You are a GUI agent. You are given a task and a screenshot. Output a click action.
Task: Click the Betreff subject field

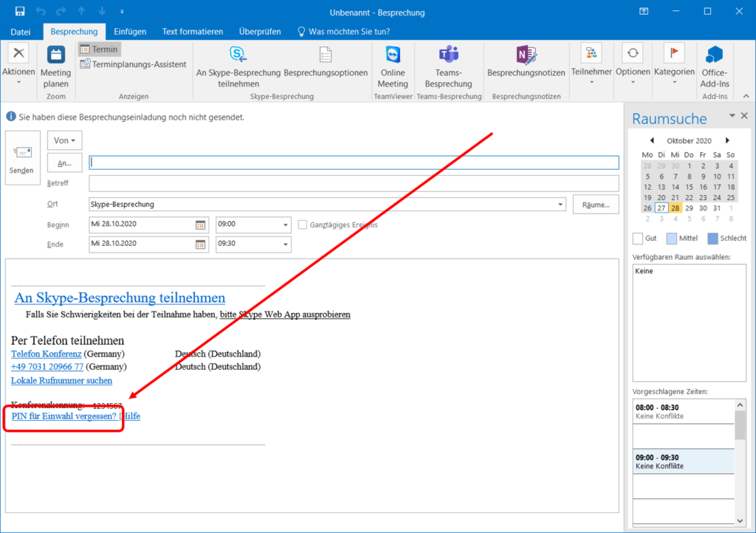[354, 183]
